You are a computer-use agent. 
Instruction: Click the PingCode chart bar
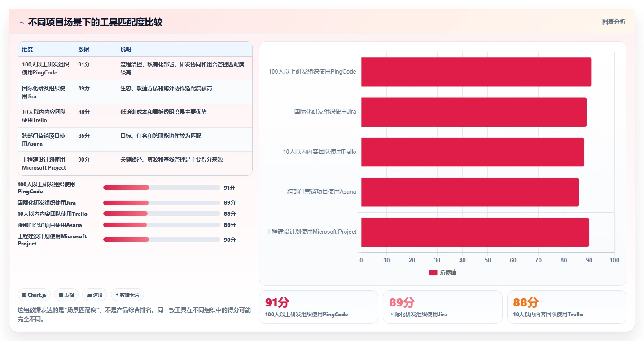click(476, 72)
